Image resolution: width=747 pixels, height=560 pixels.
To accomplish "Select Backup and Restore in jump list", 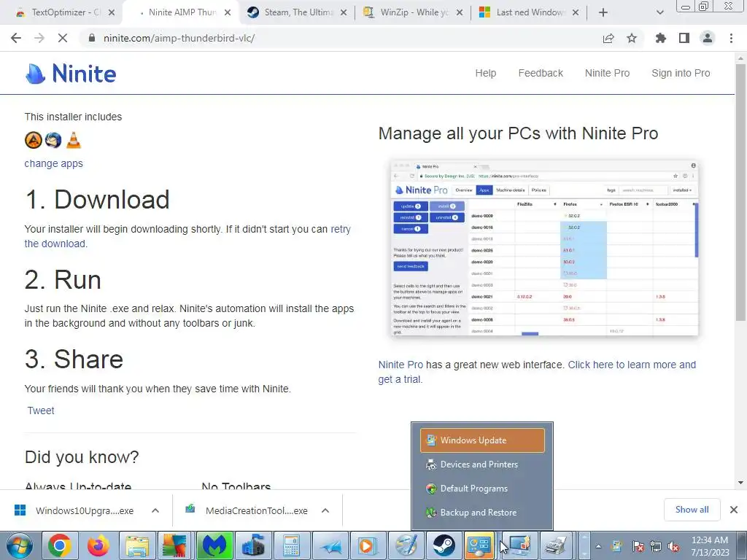I will pyautogui.click(x=482, y=513).
